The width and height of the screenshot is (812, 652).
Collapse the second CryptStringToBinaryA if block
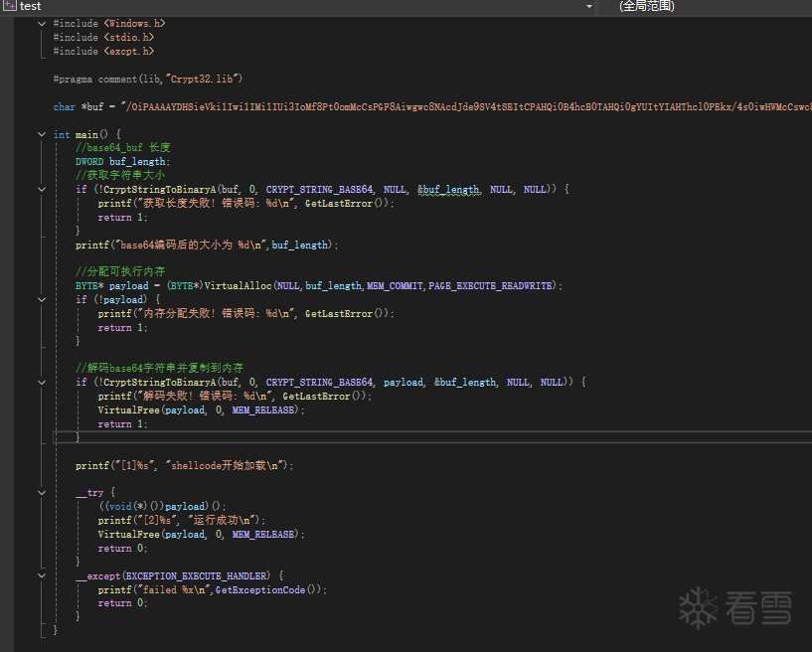(x=42, y=383)
